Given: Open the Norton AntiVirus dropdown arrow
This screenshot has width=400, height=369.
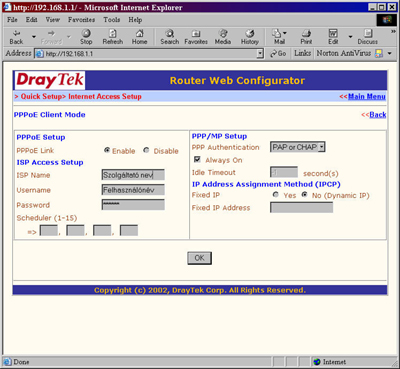Looking at the screenshot, I should [x=389, y=53].
